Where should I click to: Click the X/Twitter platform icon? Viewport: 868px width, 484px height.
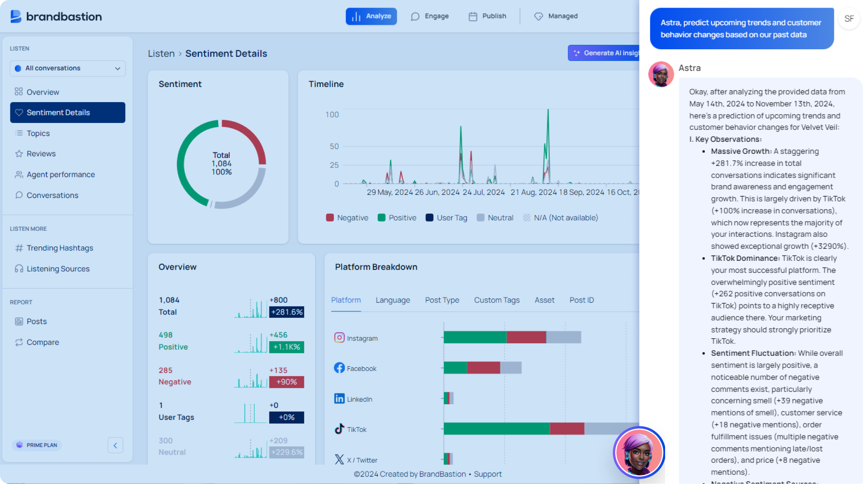pos(339,460)
